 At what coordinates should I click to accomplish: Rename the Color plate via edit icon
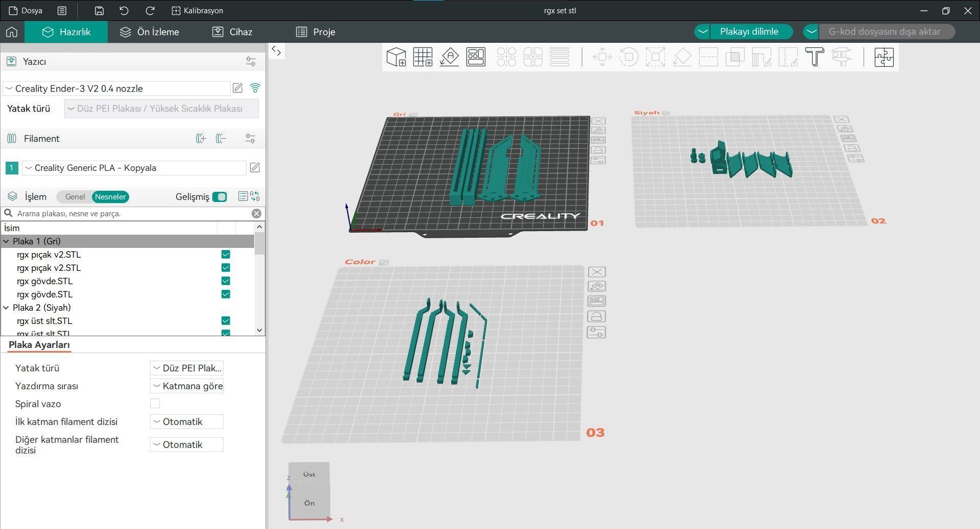coord(384,262)
